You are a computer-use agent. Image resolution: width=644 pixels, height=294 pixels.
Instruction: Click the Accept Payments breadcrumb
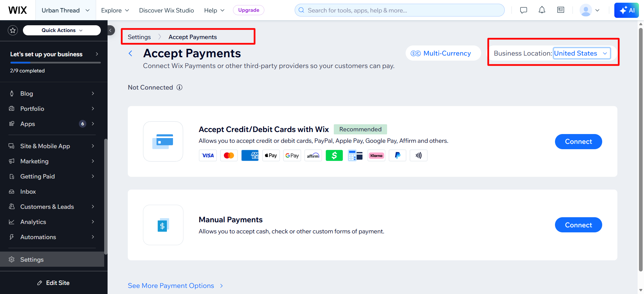coord(193,37)
